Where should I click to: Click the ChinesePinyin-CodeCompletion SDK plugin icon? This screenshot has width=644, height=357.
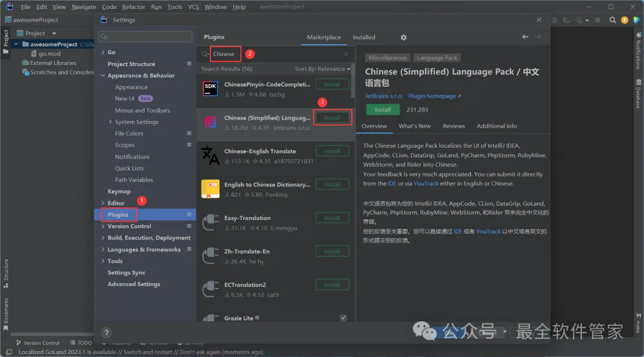(x=210, y=89)
